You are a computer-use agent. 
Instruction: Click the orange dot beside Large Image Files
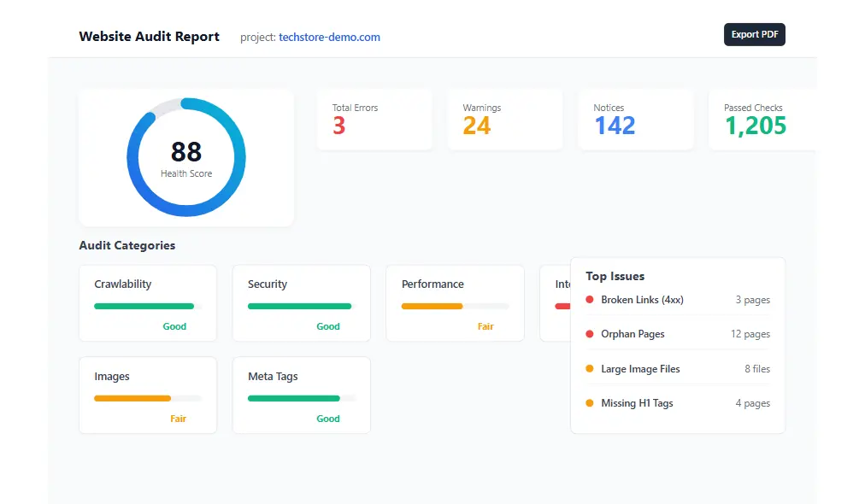tap(590, 368)
